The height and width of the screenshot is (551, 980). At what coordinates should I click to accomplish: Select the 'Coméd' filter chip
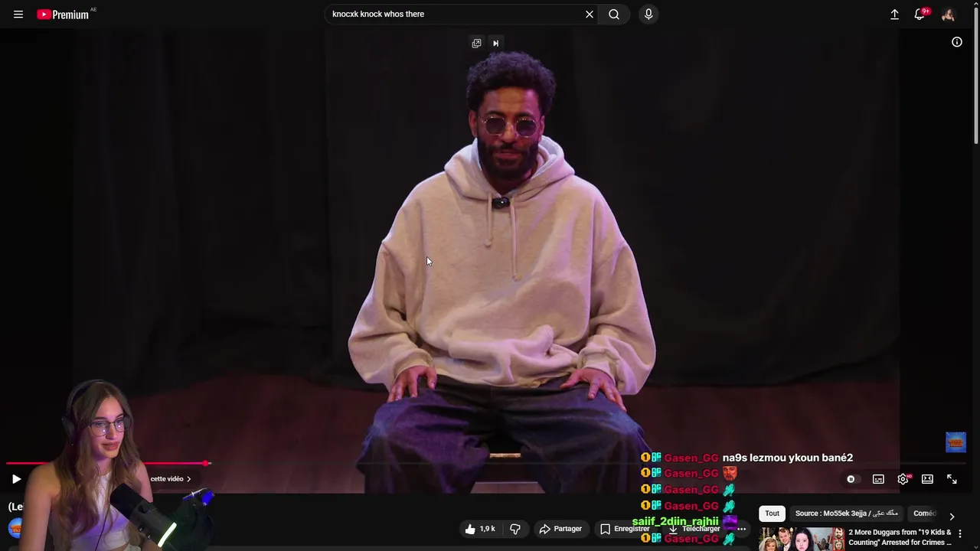click(925, 514)
